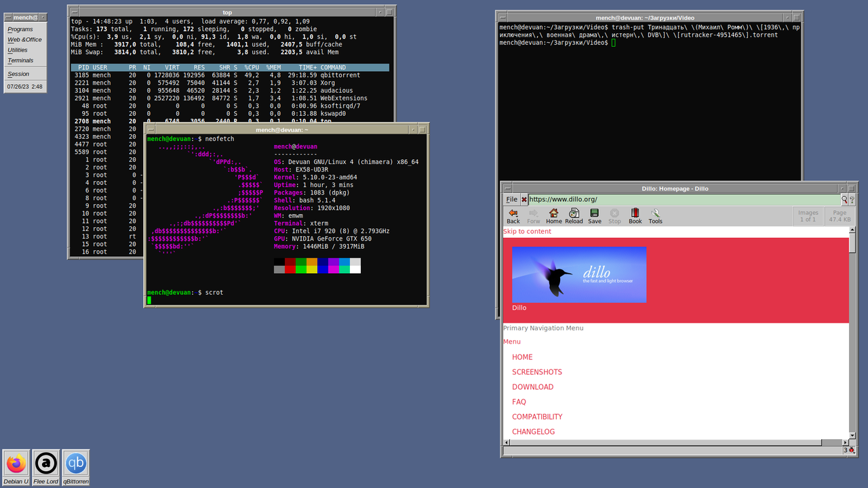Clear the URL with red X button

coord(524,200)
